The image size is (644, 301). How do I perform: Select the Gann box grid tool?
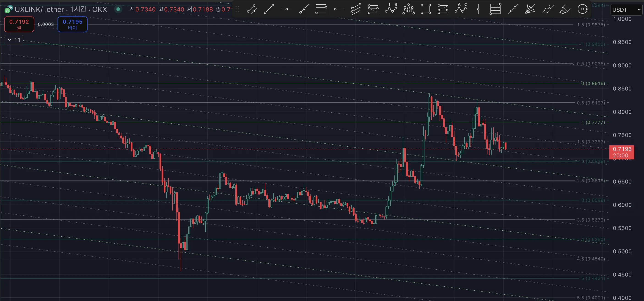coord(495,9)
